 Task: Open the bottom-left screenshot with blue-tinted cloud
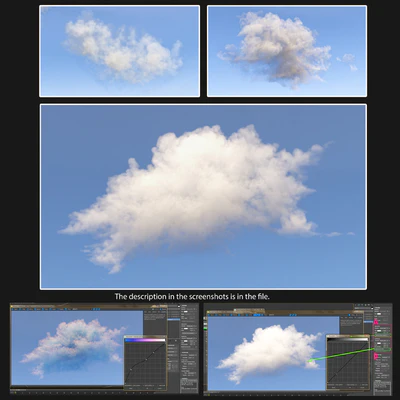(104, 348)
